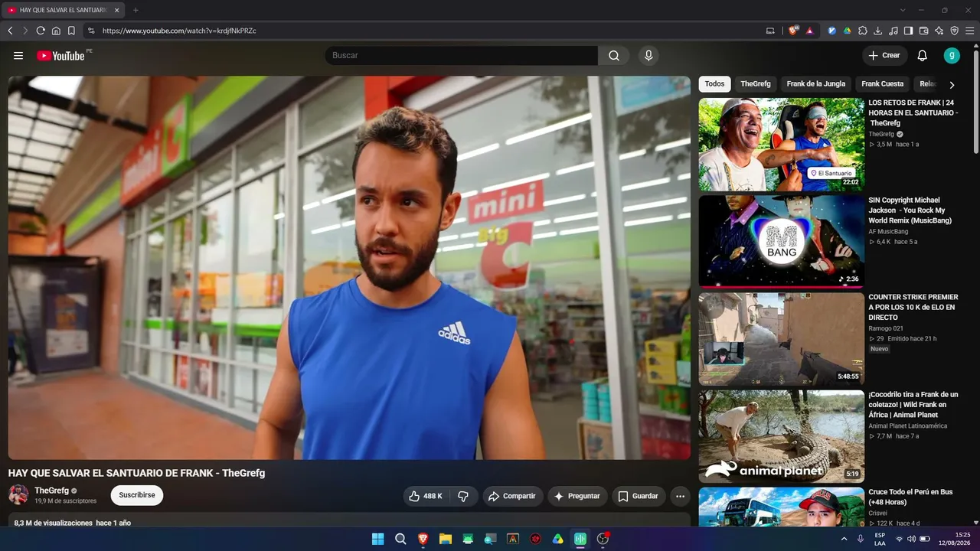Open more actions for the video
The image size is (980, 551).
[680, 496]
